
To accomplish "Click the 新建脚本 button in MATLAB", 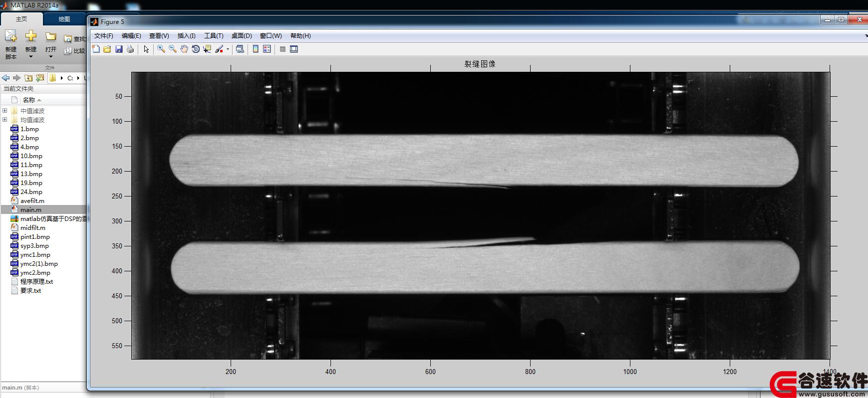I will click(x=11, y=44).
